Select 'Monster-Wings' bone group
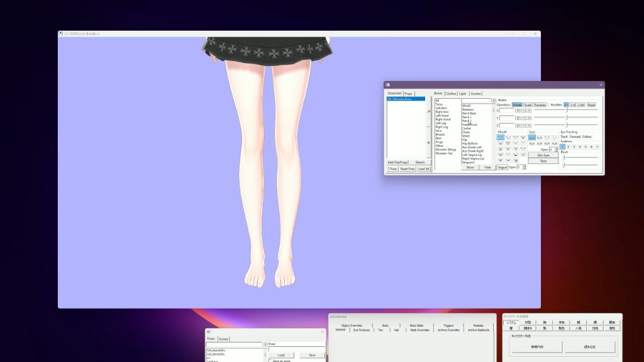The width and height of the screenshot is (644, 362). point(446,150)
